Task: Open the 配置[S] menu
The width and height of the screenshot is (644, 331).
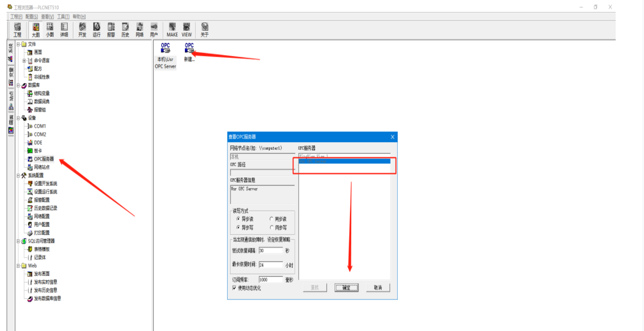Action: point(32,16)
